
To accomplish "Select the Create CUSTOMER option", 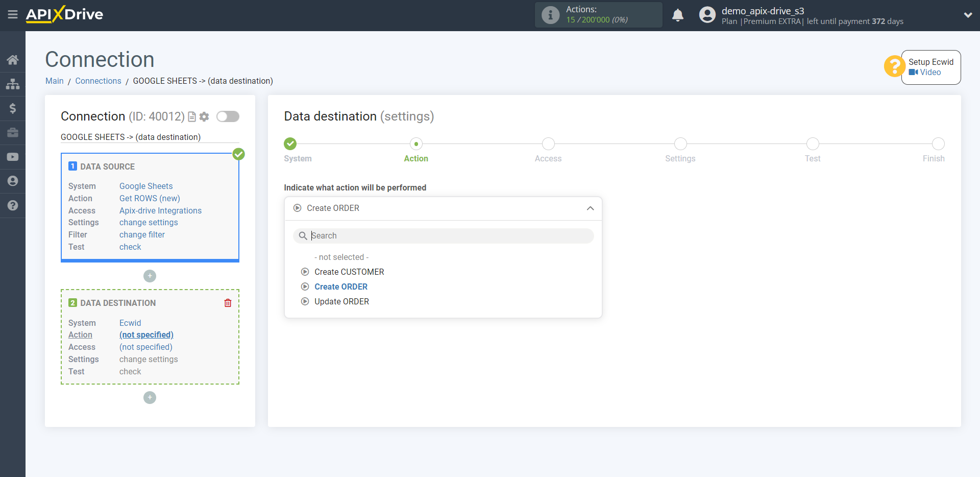I will coord(349,272).
